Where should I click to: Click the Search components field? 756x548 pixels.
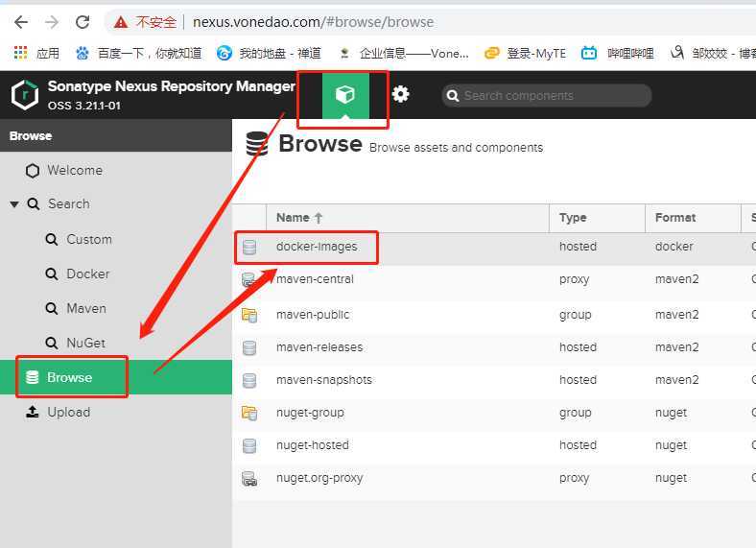[x=546, y=96]
